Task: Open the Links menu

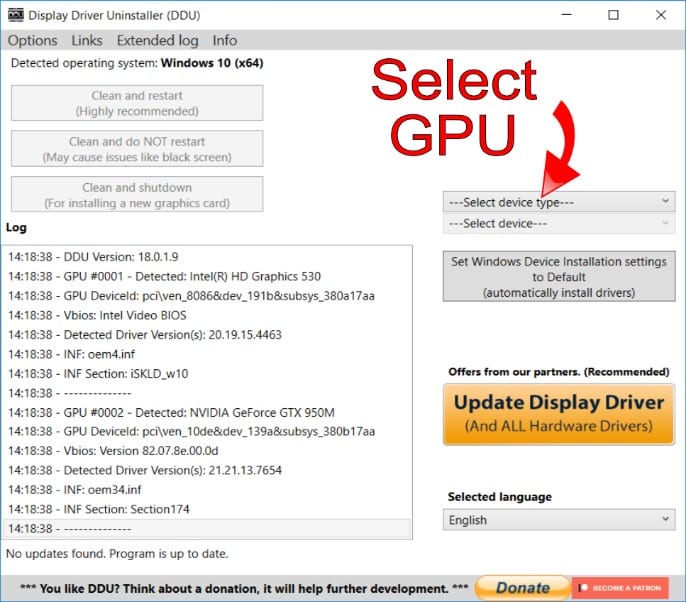Action: pos(87,40)
